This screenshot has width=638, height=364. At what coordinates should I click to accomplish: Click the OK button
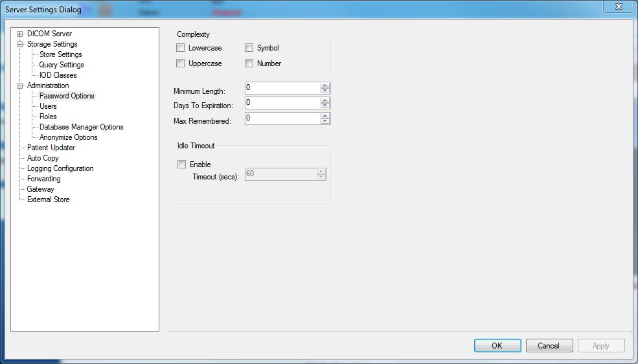coord(497,346)
